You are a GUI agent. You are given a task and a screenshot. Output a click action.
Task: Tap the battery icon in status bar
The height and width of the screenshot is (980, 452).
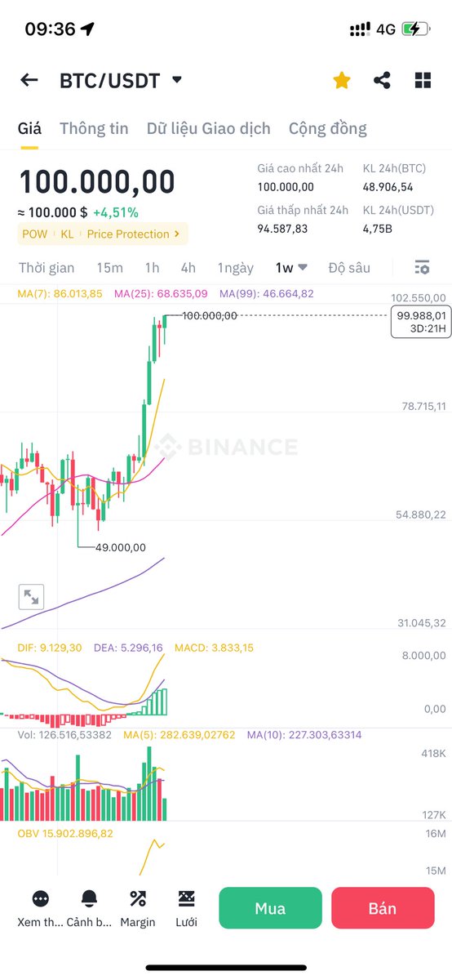(x=415, y=29)
